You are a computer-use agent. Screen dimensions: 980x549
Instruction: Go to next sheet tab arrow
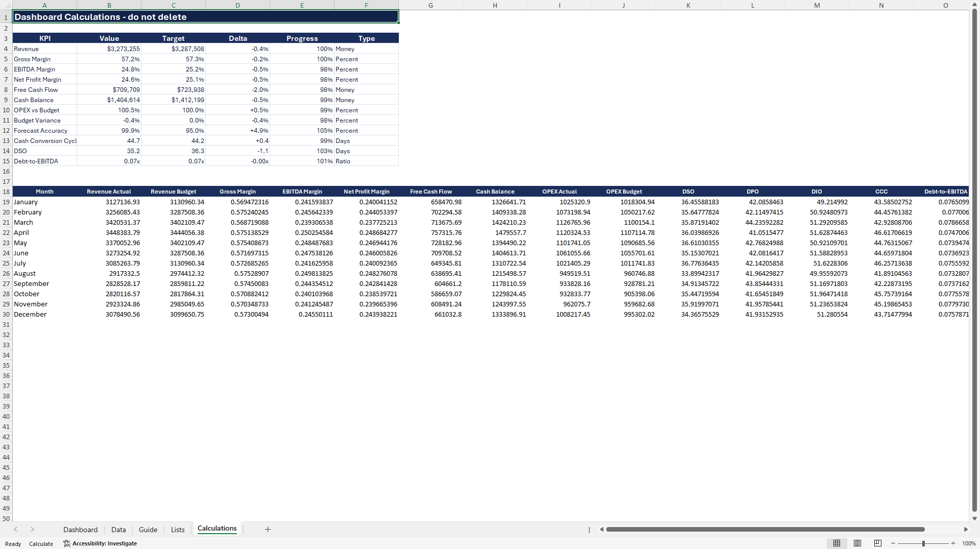coord(32,530)
